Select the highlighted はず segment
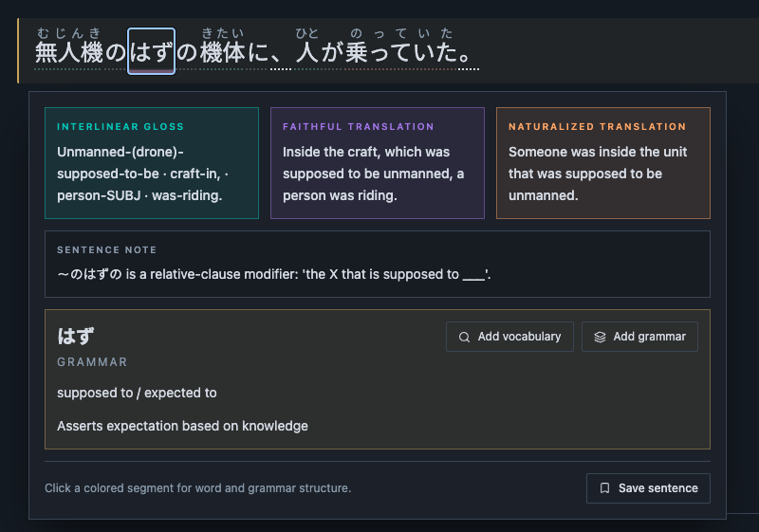 [x=151, y=51]
